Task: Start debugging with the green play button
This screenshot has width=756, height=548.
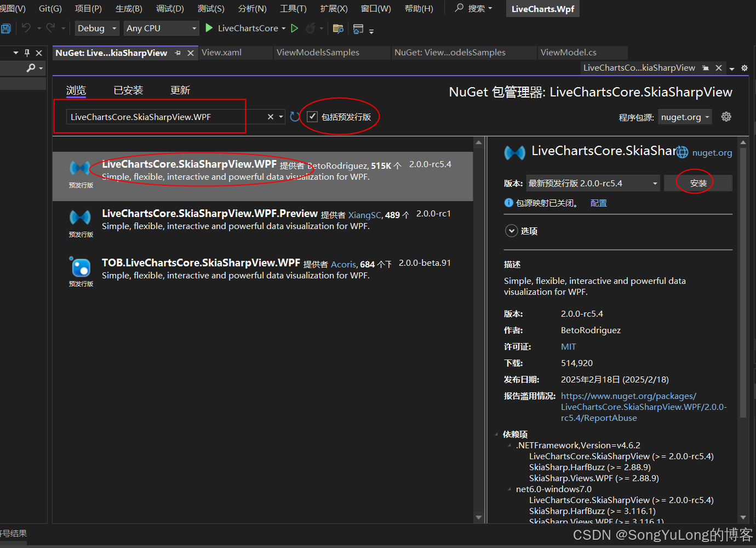Action: 209,28
